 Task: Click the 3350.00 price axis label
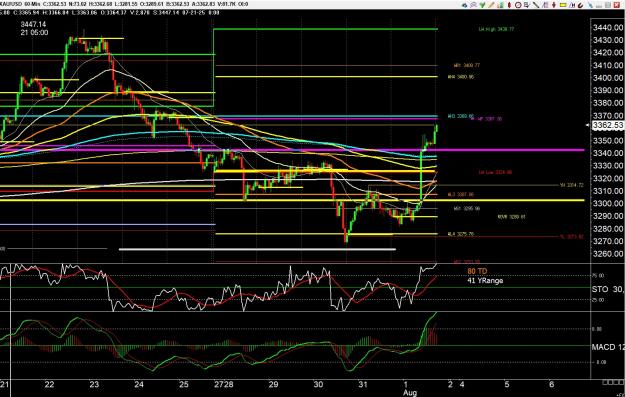pos(608,140)
